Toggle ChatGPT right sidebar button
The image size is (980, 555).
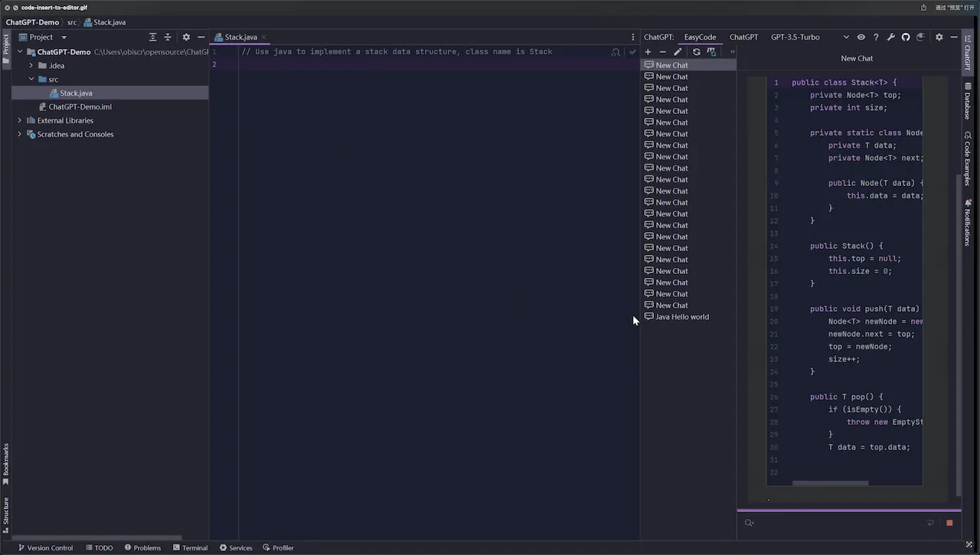pyautogui.click(x=968, y=53)
